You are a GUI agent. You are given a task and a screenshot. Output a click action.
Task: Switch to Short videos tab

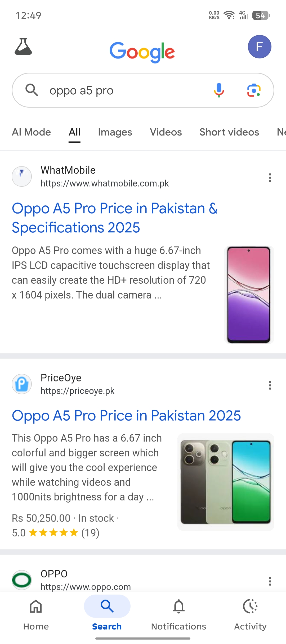[x=229, y=132]
